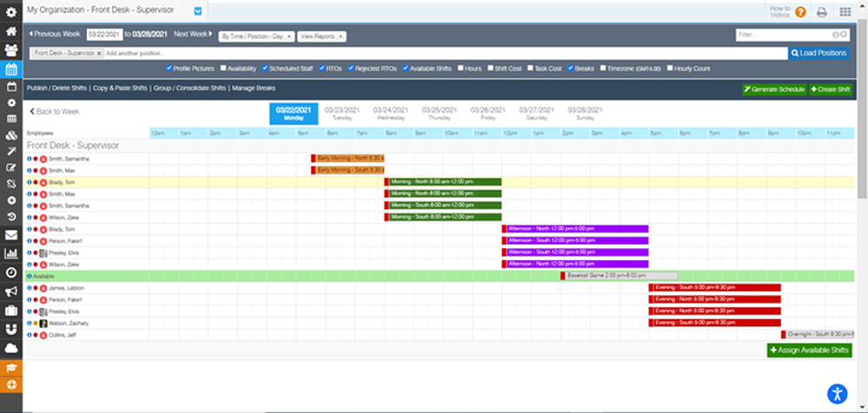Open the magnet icon in sidebar

(11, 330)
